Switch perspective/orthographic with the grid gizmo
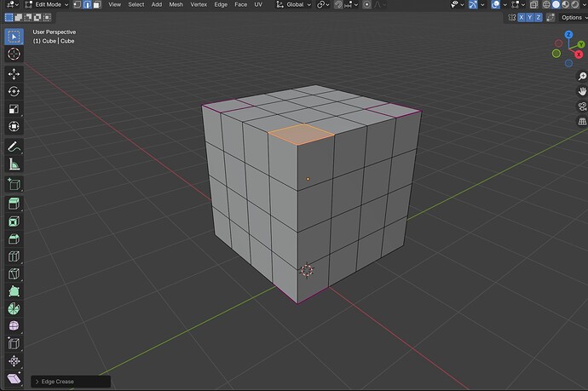 pos(582,122)
